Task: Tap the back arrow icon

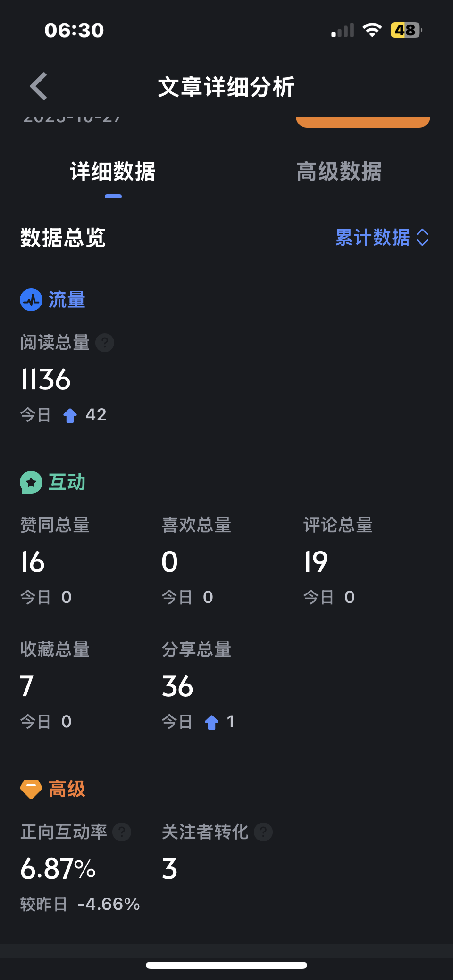Action: click(x=39, y=86)
